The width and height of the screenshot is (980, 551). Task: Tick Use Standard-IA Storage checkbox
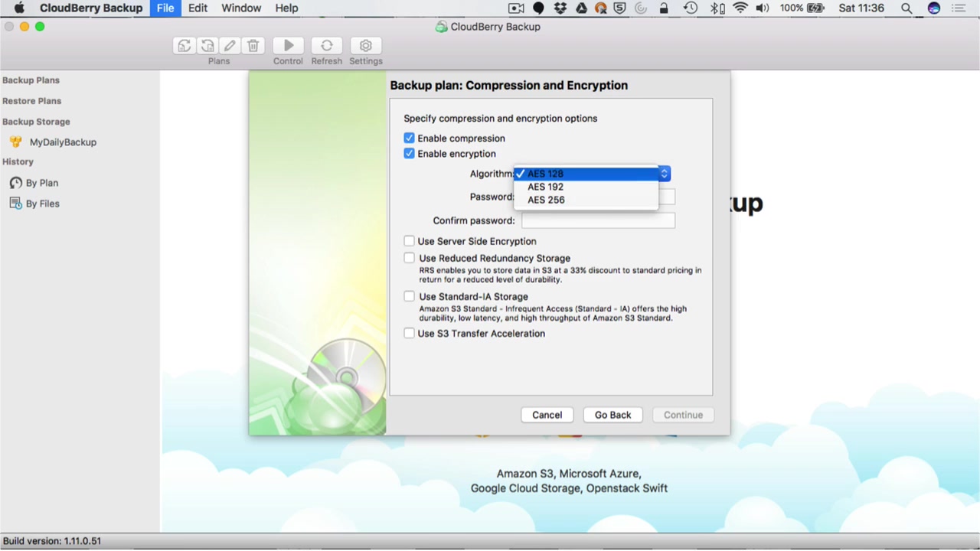point(409,296)
